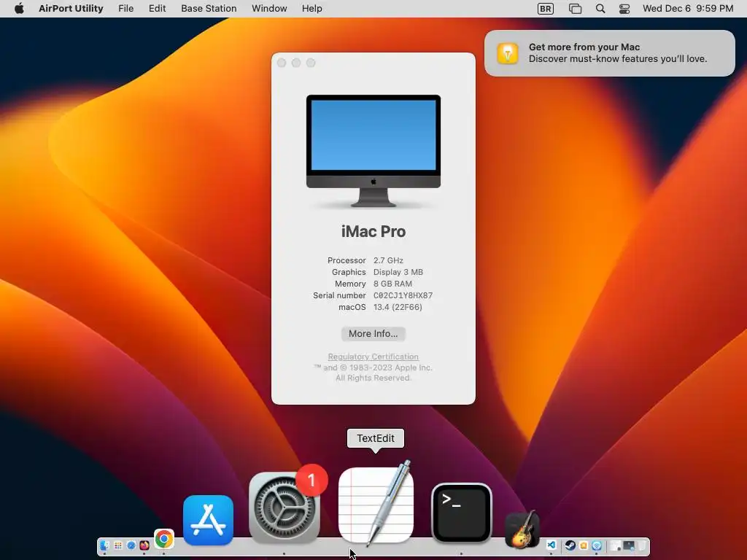
Task: Open the Base Station menu
Action: pos(209,9)
